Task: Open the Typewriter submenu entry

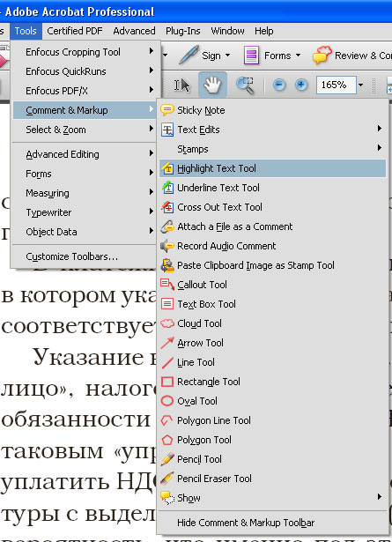Action: 85,212
